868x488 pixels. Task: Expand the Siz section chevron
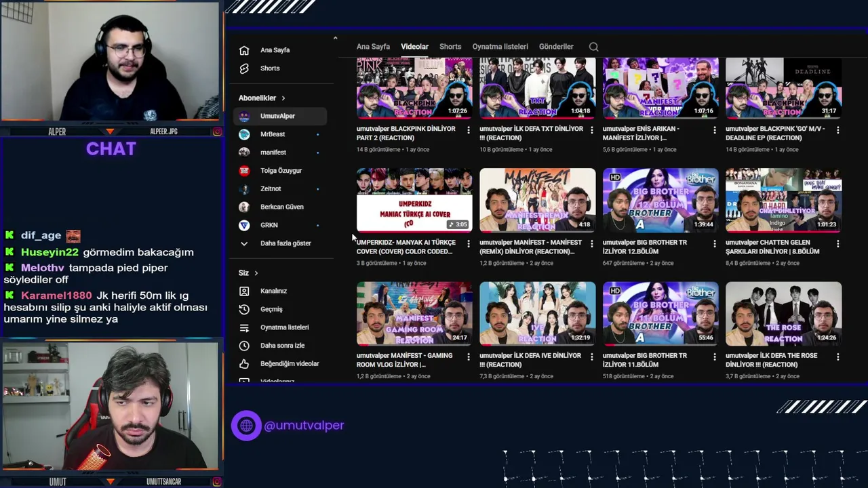(256, 273)
